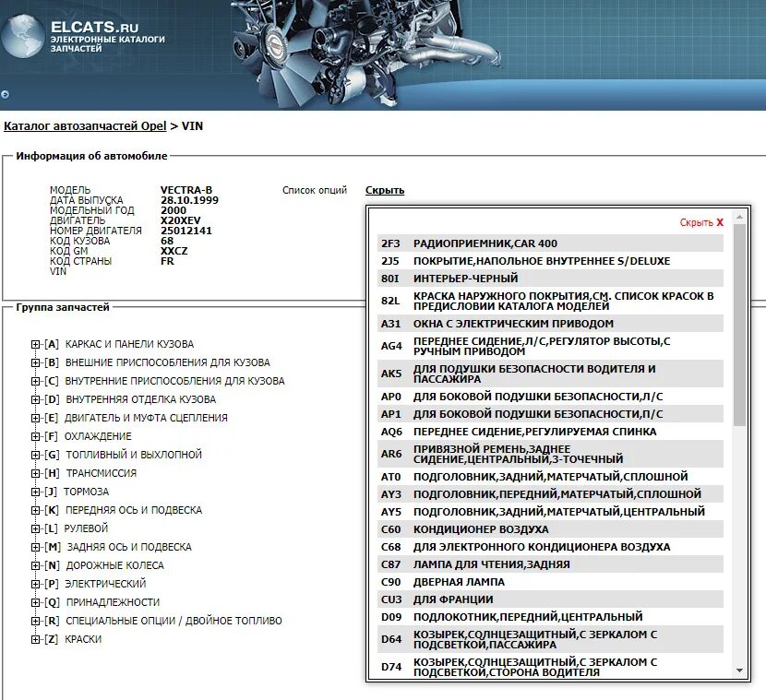
Task: Click the ELCATS.RU globe logo
Action: [x=22, y=36]
